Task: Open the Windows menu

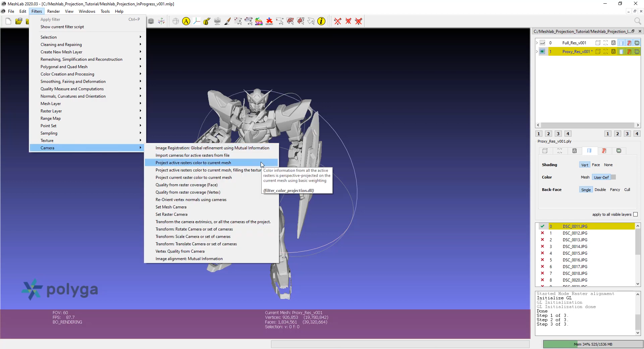Action: pos(87,11)
